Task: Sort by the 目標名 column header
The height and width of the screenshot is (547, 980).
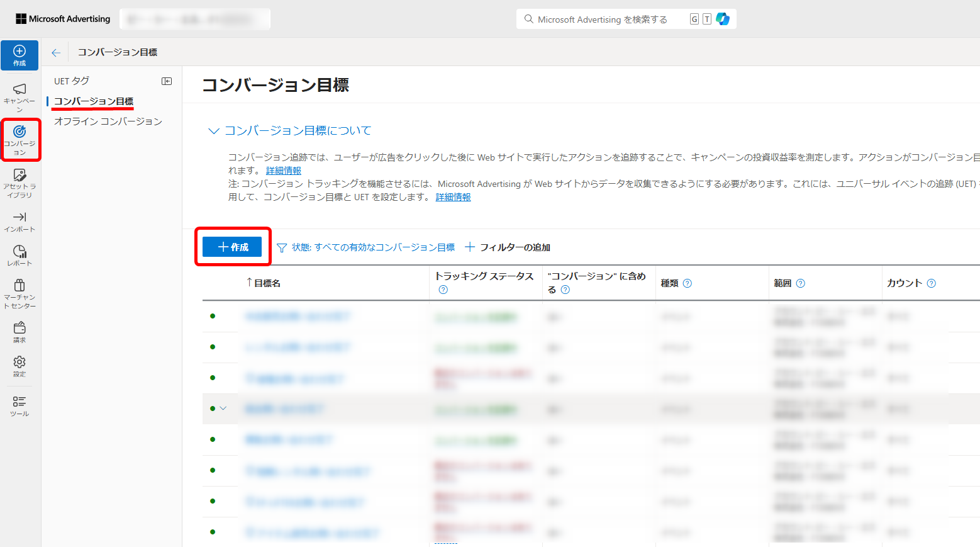Action: point(264,283)
